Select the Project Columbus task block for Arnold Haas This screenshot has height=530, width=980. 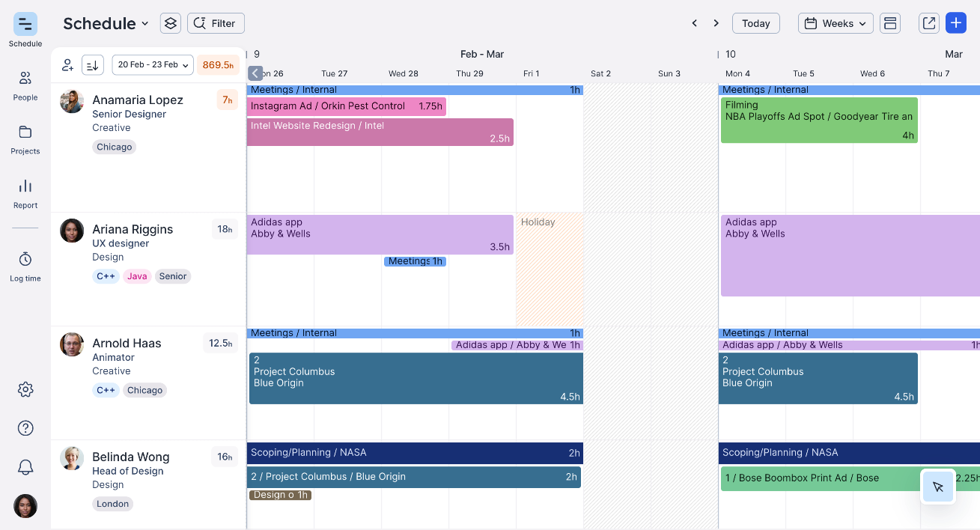(x=416, y=378)
